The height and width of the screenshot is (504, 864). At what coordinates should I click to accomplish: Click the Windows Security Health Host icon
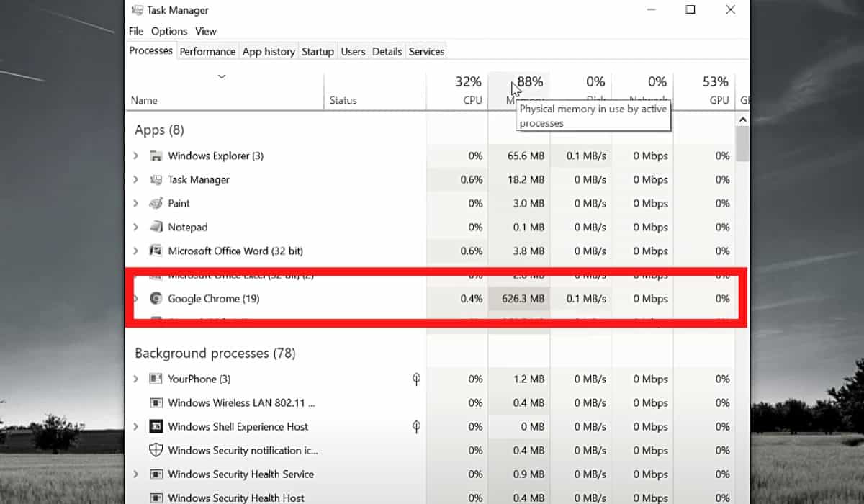click(x=156, y=498)
